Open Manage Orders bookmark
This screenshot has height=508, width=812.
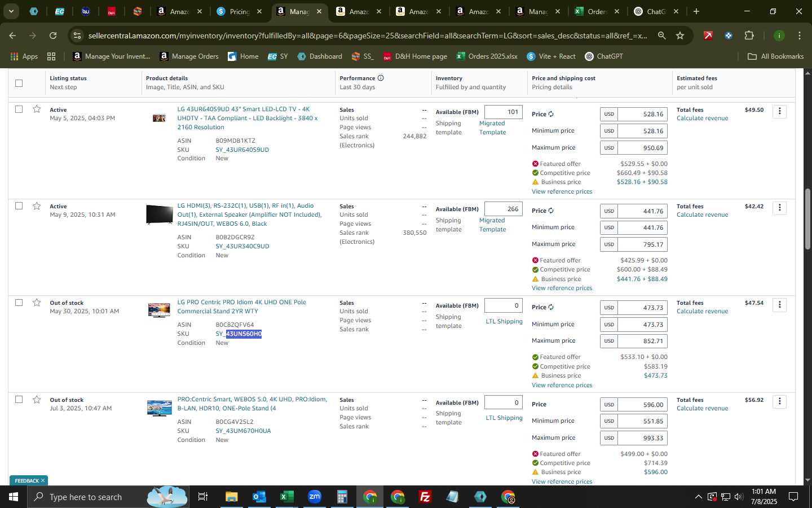189,56
